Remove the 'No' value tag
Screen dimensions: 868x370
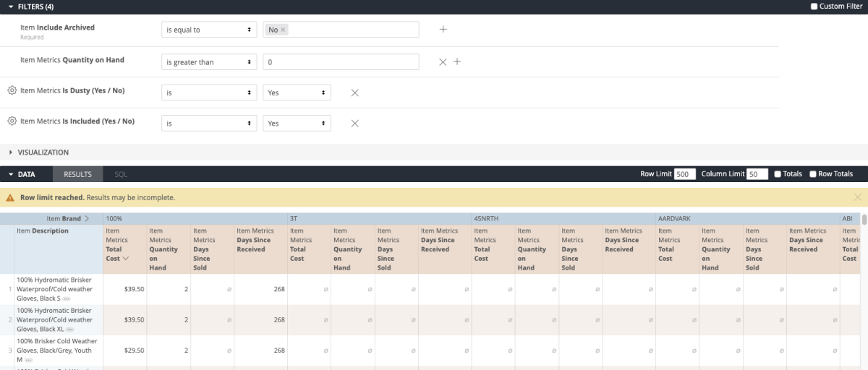tap(283, 30)
